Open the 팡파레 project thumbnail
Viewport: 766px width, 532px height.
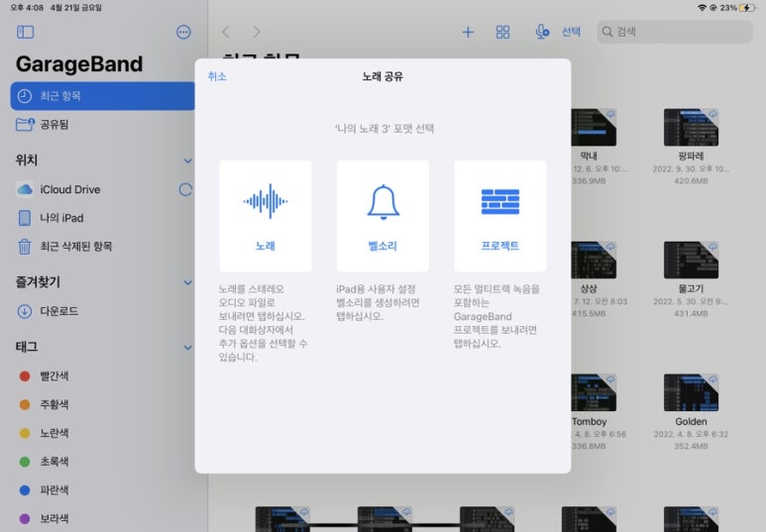click(x=691, y=127)
